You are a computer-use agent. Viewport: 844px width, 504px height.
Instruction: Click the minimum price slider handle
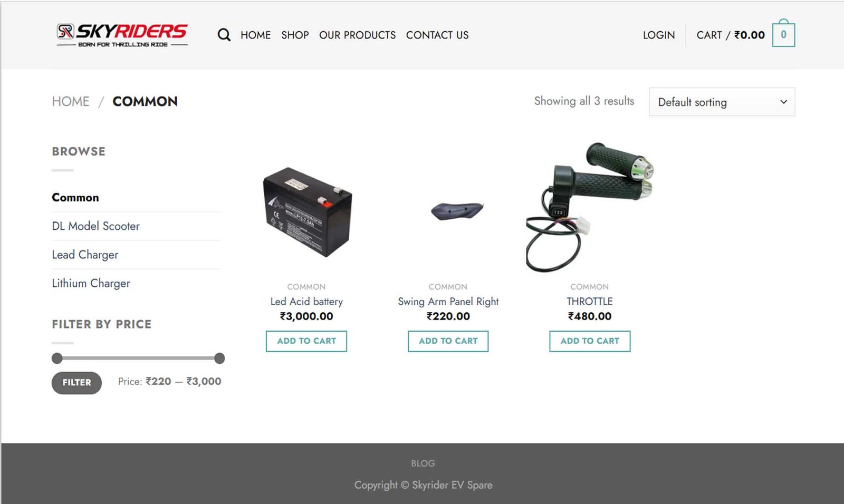[x=57, y=358]
